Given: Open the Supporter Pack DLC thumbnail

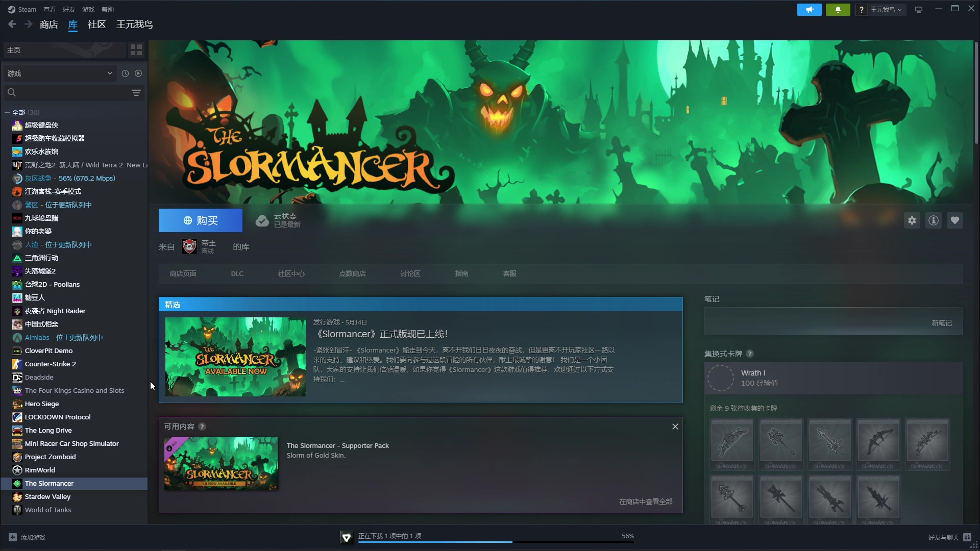Looking at the screenshot, I should [x=221, y=463].
